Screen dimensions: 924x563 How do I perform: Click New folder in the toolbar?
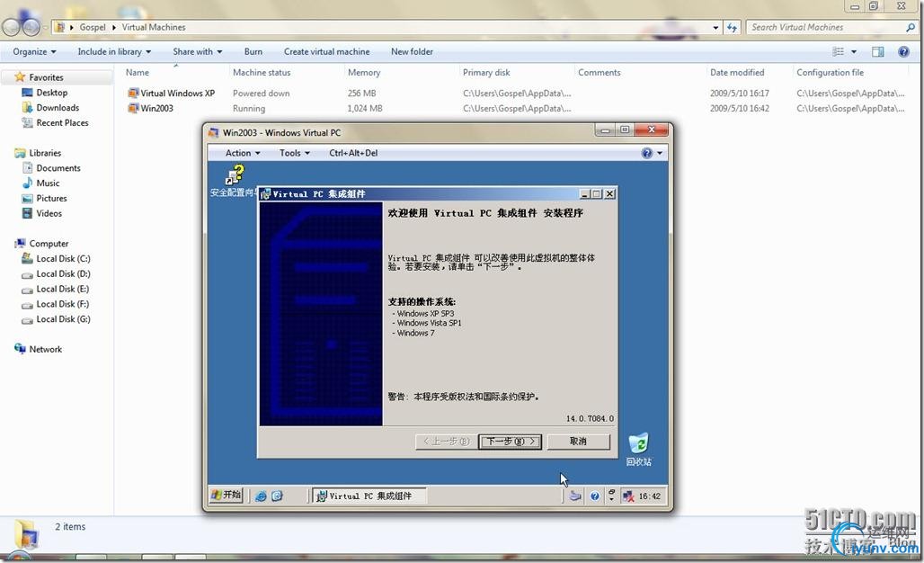point(412,52)
